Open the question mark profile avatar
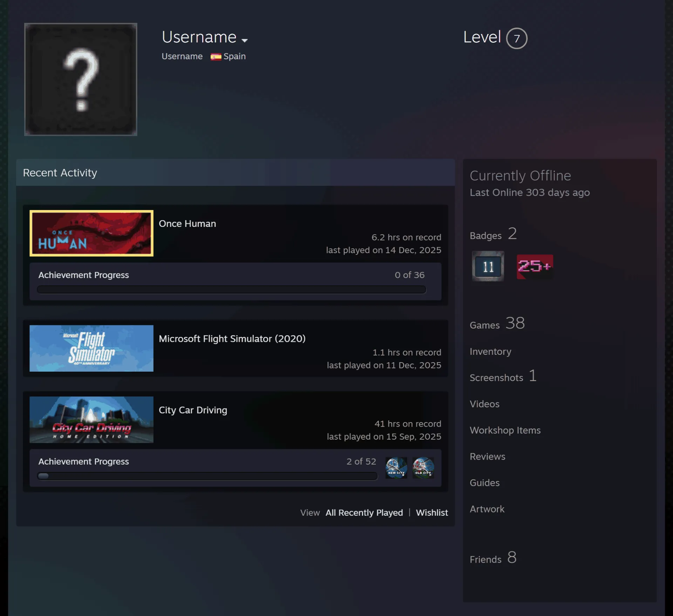Screen dimensions: 673x616 81,79
